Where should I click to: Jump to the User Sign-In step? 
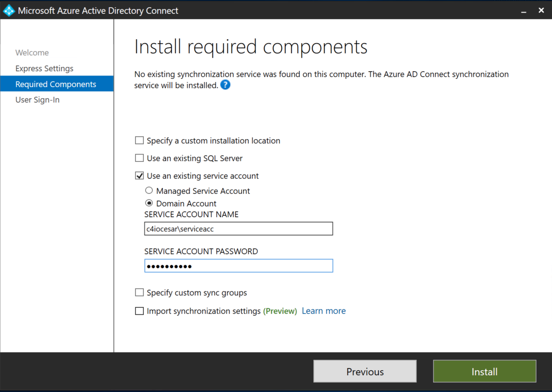coord(37,100)
